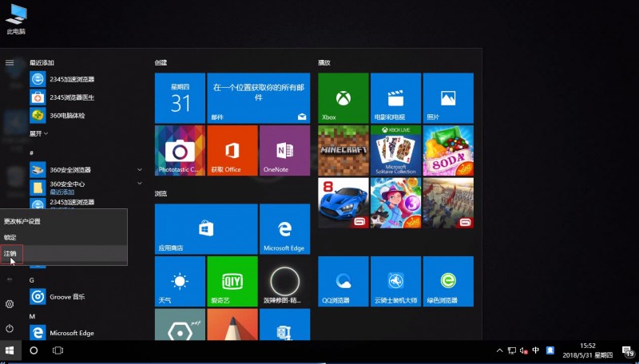Open Cortana circle on taskbar
639x364 pixels.
[34, 350]
